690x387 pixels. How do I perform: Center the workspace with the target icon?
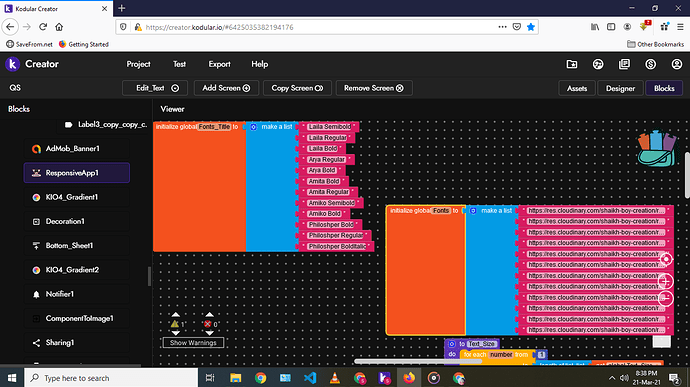click(x=666, y=259)
